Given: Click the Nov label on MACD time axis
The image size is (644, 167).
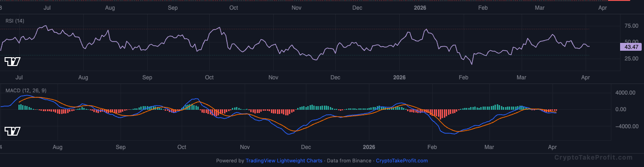Looking at the screenshot, I should pyautogui.click(x=245, y=147).
